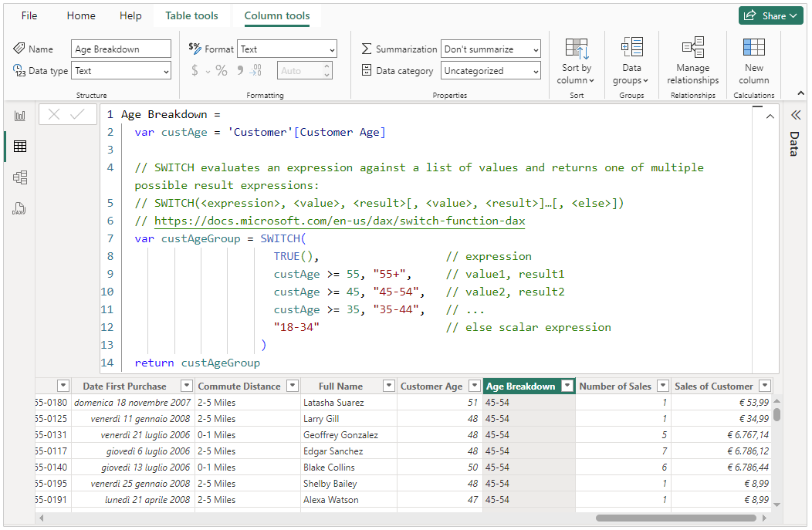The image size is (812, 530).
Task: Open filter for Sales of Customer column
Action: click(x=765, y=386)
